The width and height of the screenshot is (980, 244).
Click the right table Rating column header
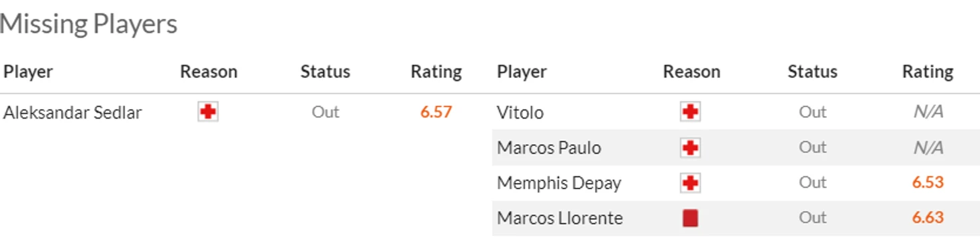[x=928, y=72]
